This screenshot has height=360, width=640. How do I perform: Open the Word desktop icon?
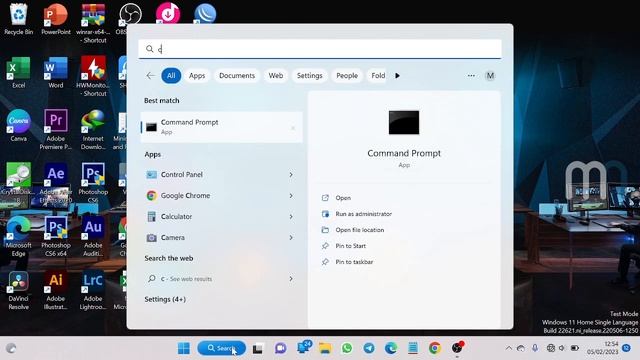[56, 73]
